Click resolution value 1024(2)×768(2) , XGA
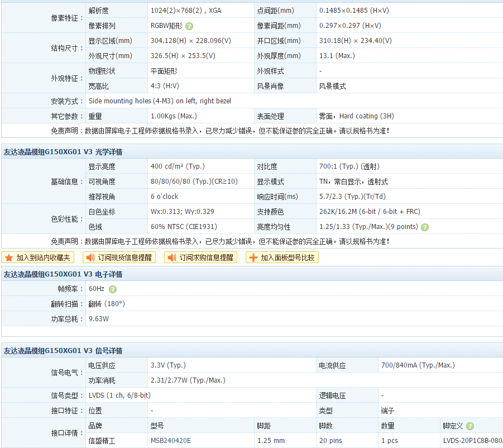This screenshot has width=503, height=448. click(x=186, y=11)
